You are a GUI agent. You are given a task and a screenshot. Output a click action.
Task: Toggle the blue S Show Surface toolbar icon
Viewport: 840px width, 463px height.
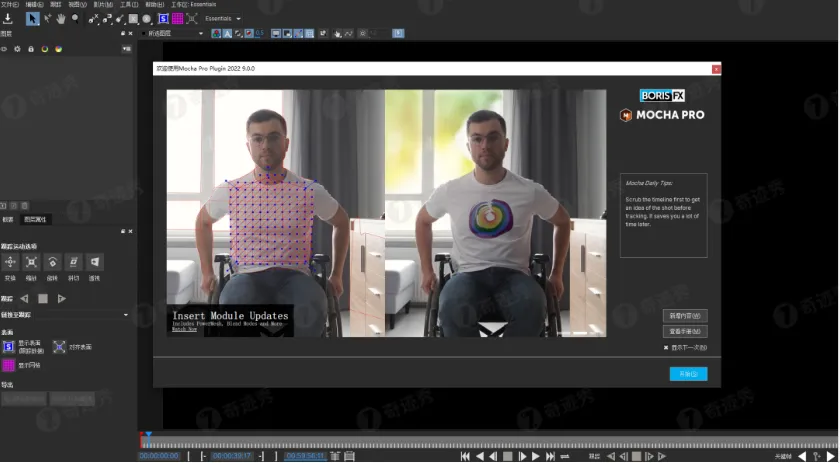pos(163,19)
